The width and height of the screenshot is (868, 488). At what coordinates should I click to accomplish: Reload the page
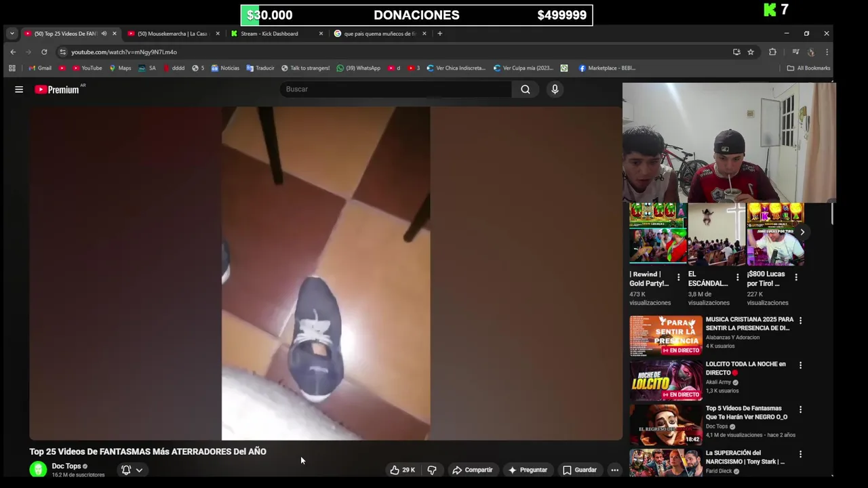click(x=44, y=52)
